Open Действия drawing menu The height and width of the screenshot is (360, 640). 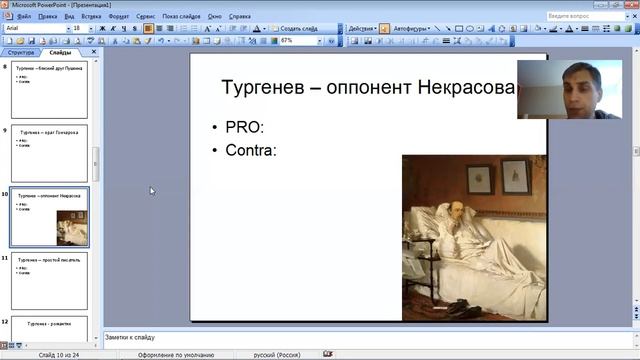(362, 29)
